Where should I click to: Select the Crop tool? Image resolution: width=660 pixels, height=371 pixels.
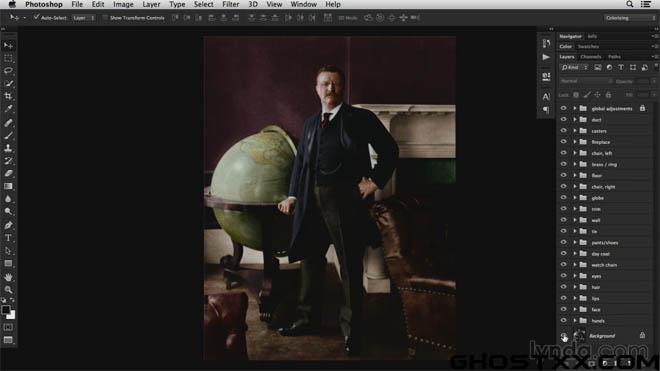click(x=8, y=96)
